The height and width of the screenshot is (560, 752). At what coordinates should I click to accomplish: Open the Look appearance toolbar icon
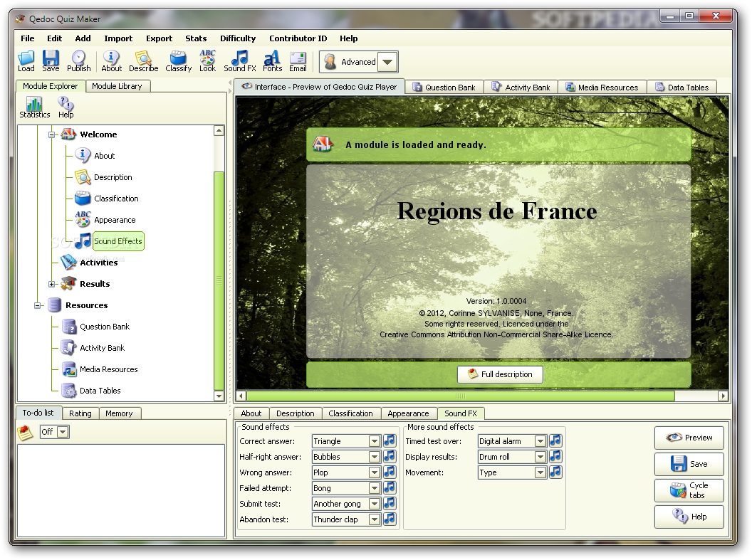click(208, 61)
